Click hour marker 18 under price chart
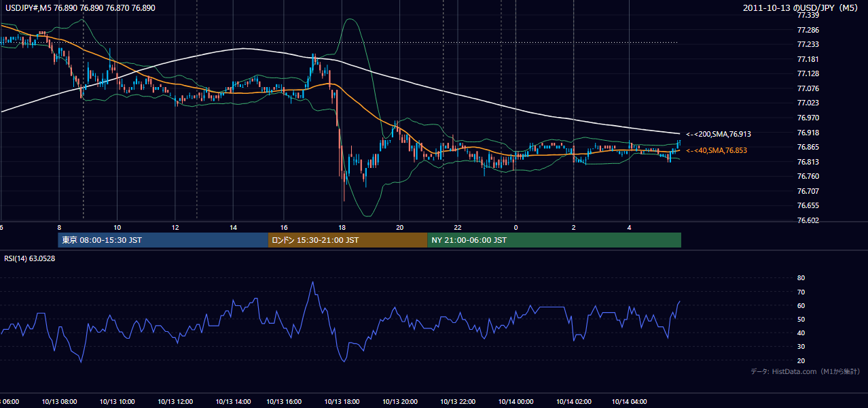This screenshot has height=408, width=868. pos(342,227)
